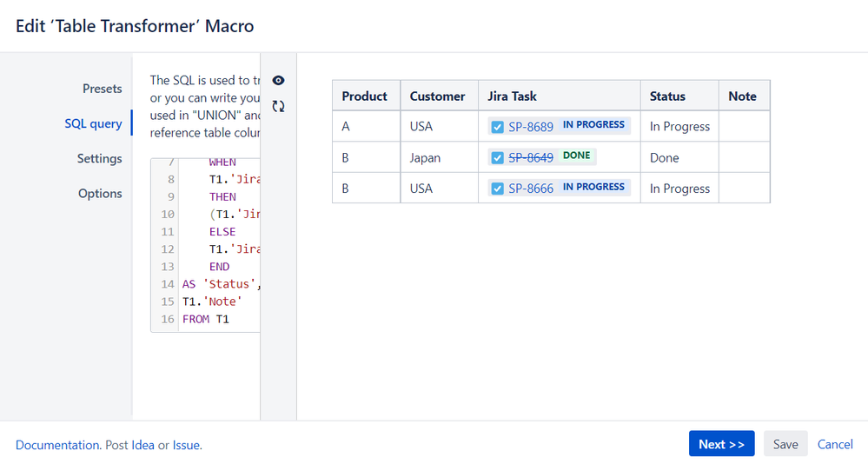
Task: Click the refresh preview arrows icon
Action: tap(278, 107)
